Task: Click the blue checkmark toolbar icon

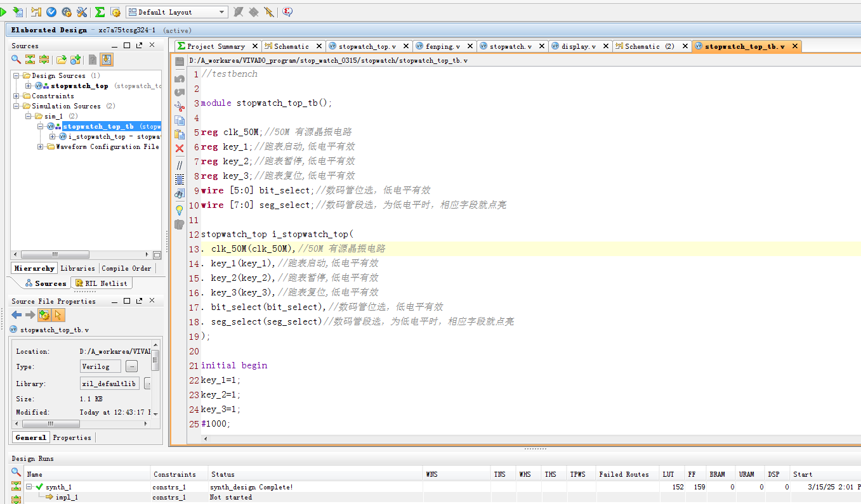Action: pos(51,12)
